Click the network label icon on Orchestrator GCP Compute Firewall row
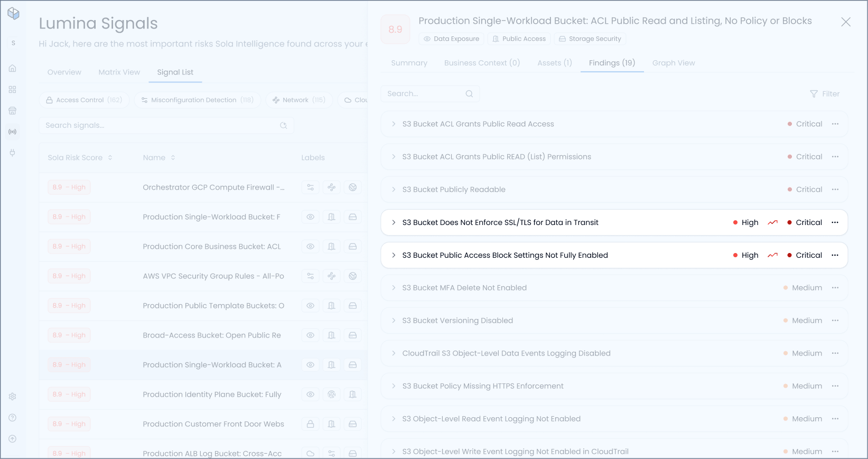The image size is (868, 459). [x=332, y=188]
